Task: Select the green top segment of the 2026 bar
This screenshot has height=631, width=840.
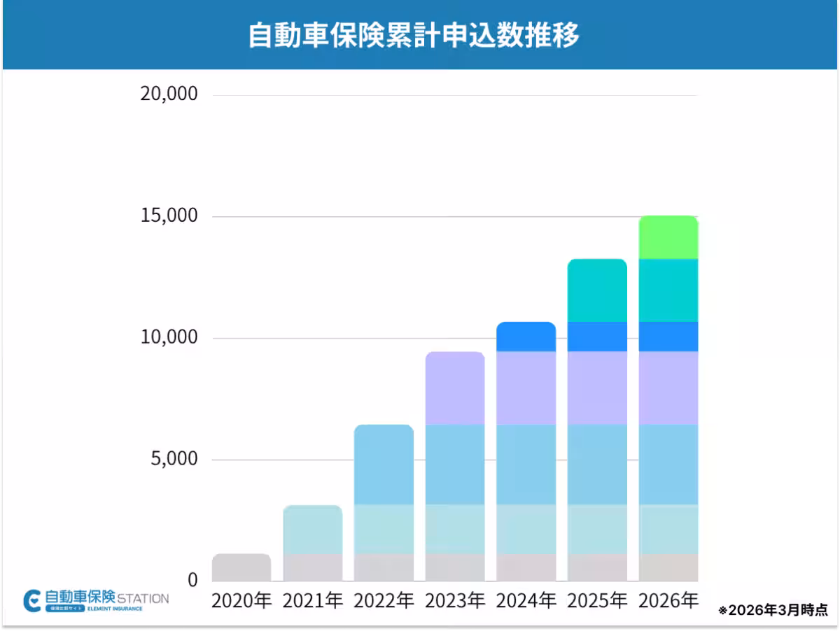Action: tap(668, 238)
